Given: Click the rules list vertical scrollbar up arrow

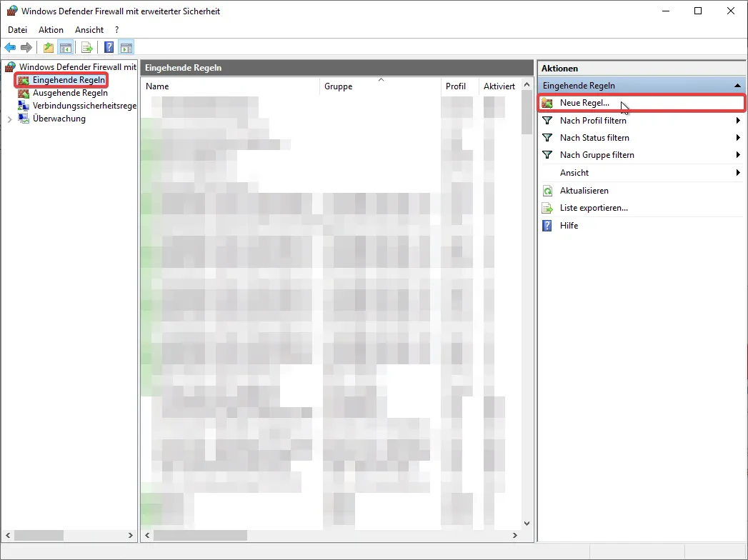Looking at the screenshot, I should pos(527,84).
